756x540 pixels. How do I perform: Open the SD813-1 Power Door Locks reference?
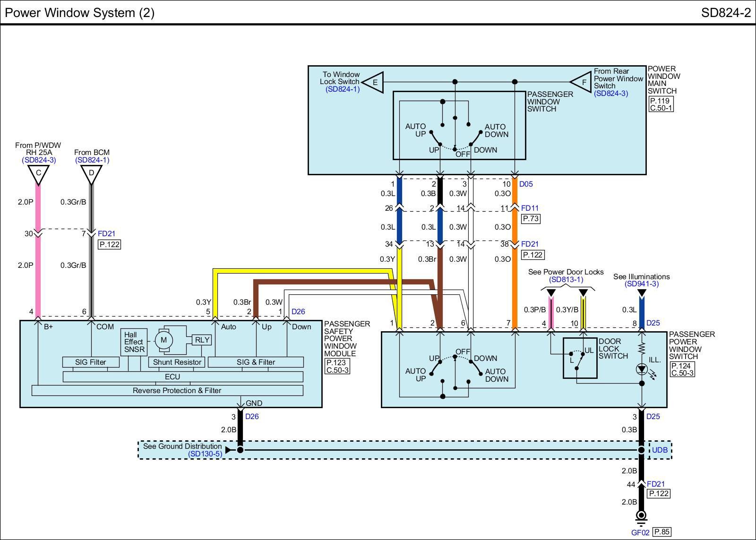point(566,280)
